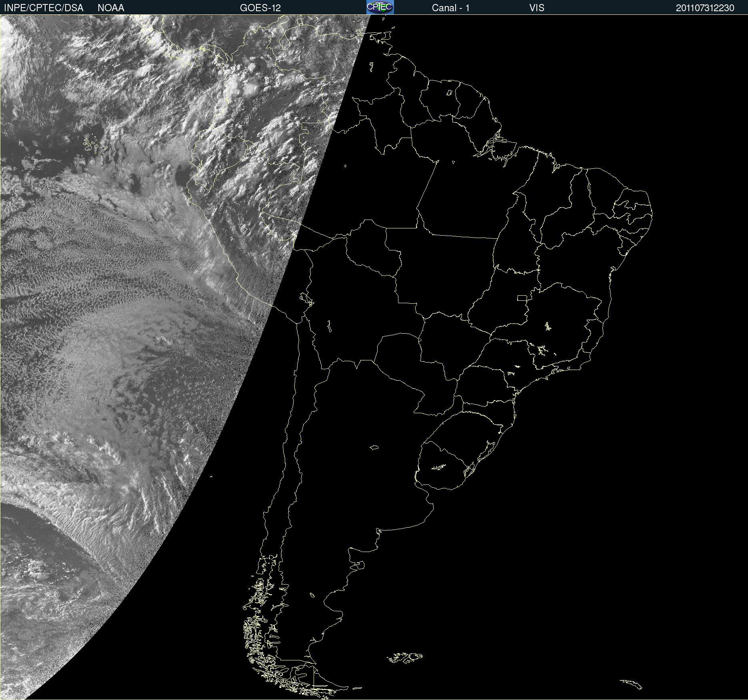748x700 pixels.
Task: Click the 'Canal - 1' channel label
Action: pos(451,8)
